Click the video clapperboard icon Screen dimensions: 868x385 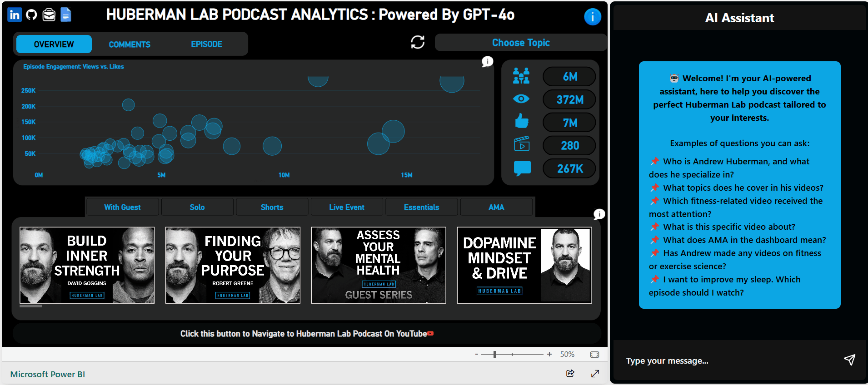(522, 144)
